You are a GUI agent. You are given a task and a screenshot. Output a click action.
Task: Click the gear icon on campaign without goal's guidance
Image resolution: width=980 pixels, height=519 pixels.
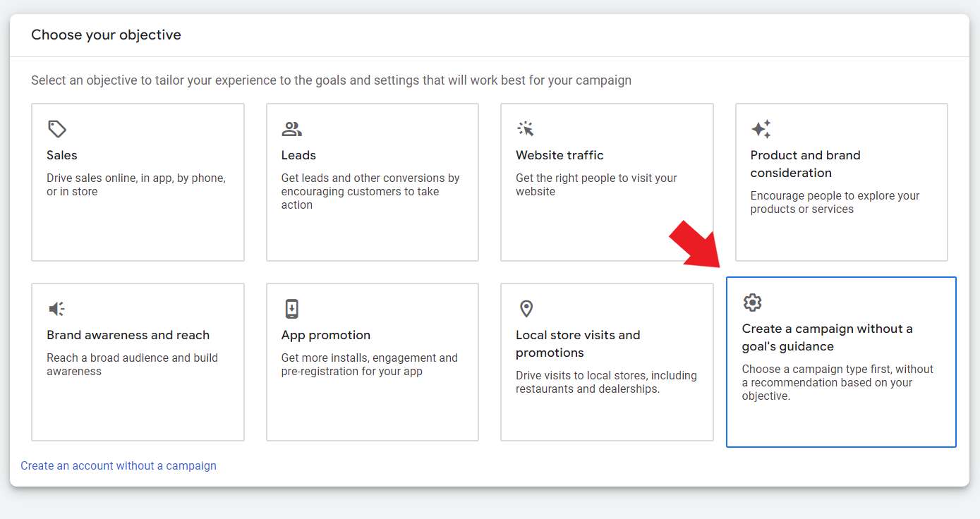pos(752,302)
